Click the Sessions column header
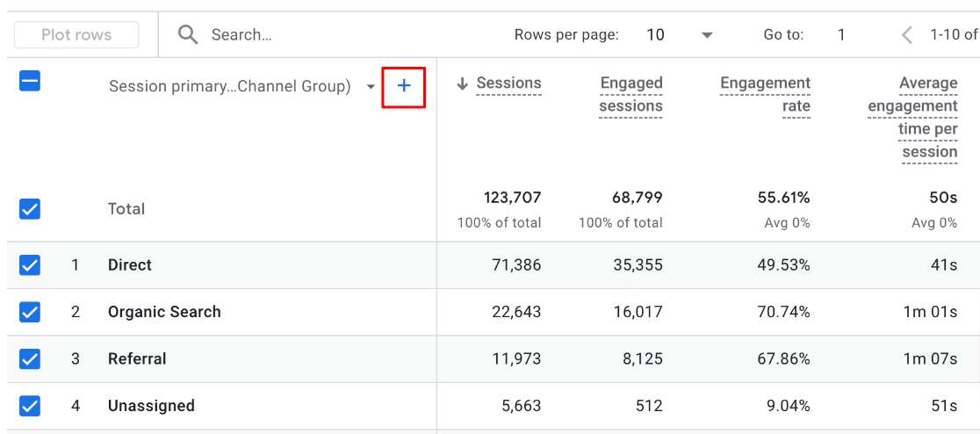The image size is (980, 434). point(508,83)
